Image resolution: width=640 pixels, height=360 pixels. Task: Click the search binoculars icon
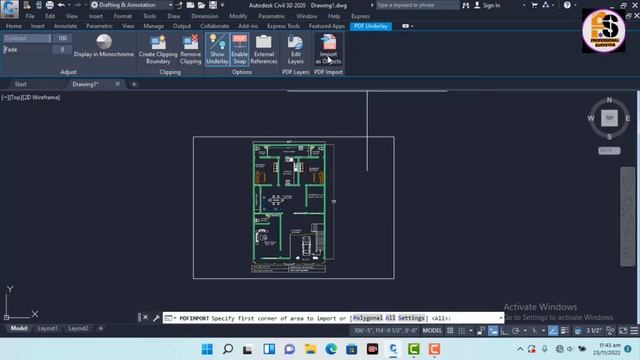coord(465,5)
